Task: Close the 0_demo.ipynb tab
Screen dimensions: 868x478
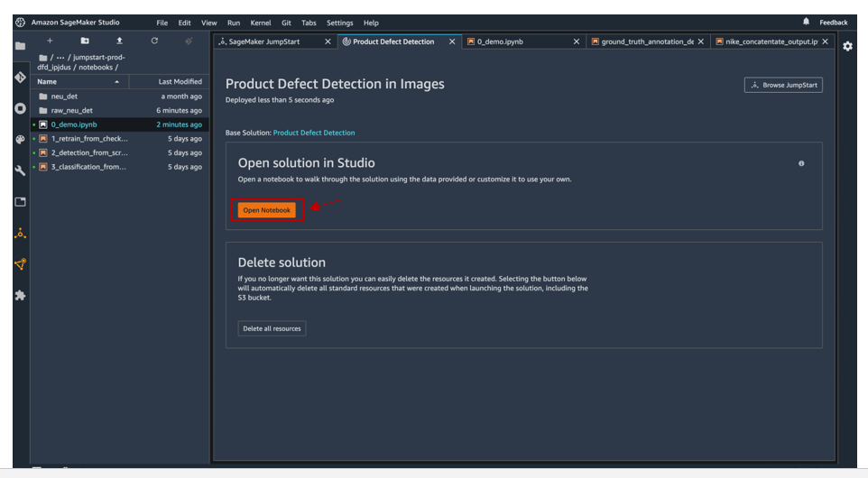Action: point(577,41)
